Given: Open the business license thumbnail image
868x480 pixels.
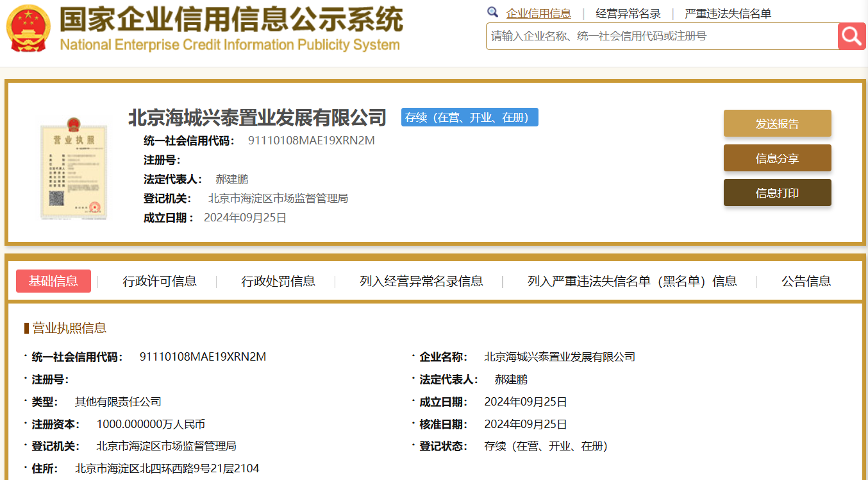Looking at the screenshot, I should click(73, 168).
